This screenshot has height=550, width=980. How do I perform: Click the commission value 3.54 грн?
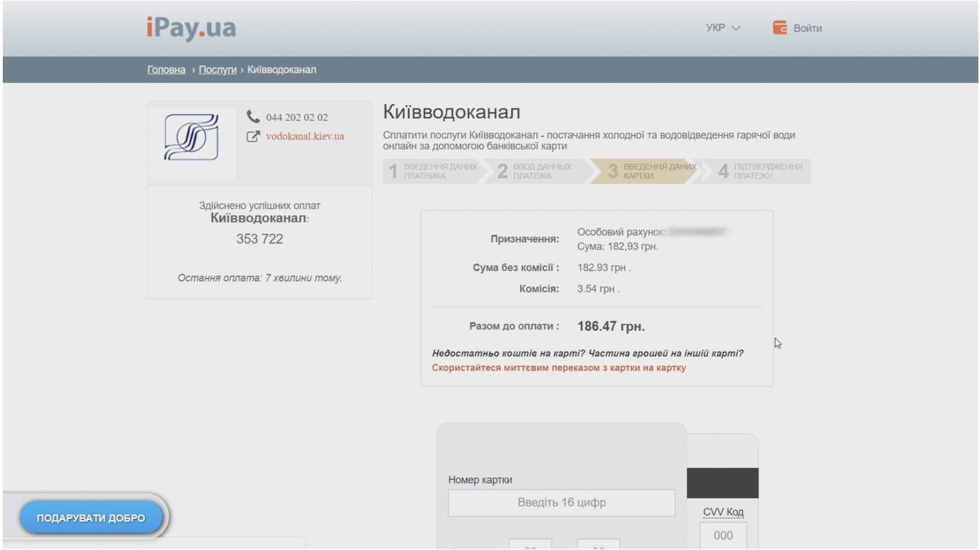tap(598, 289)
